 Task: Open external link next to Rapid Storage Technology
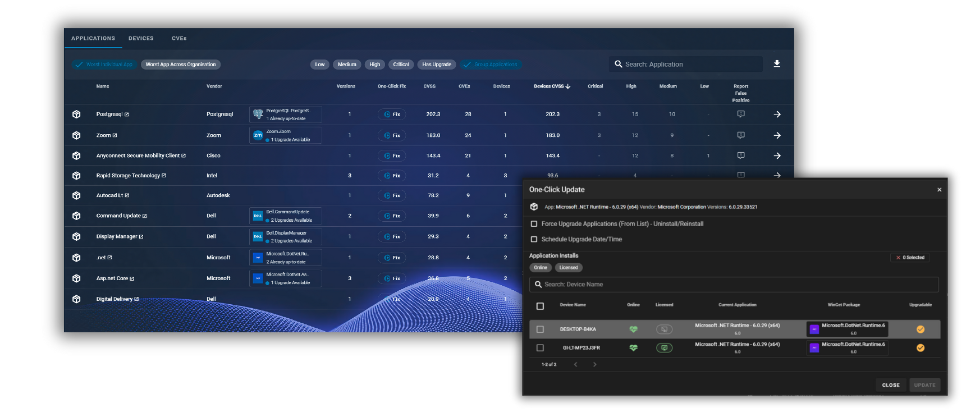[x=164, y=176]
